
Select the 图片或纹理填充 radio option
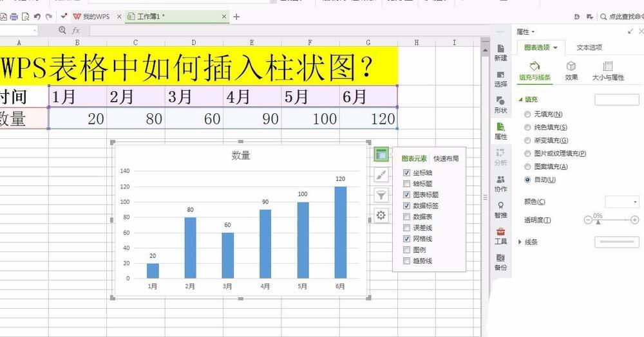(527, 154)
